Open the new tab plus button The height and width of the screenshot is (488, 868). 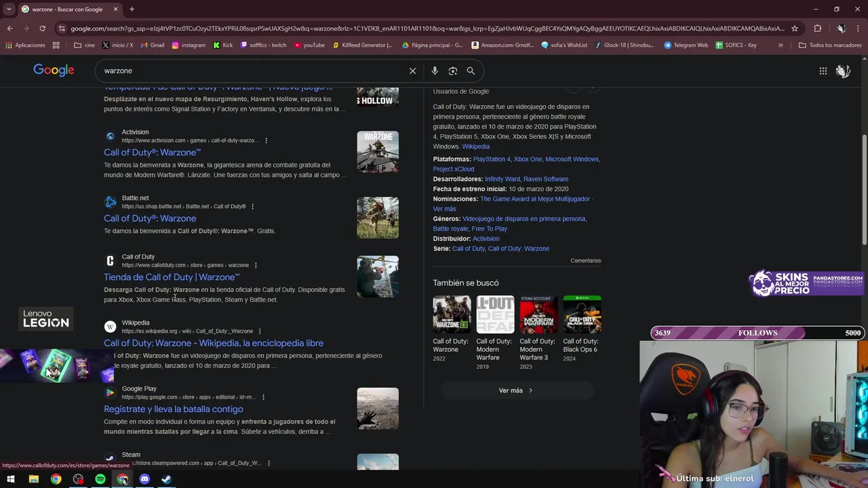tap(132, 9)
